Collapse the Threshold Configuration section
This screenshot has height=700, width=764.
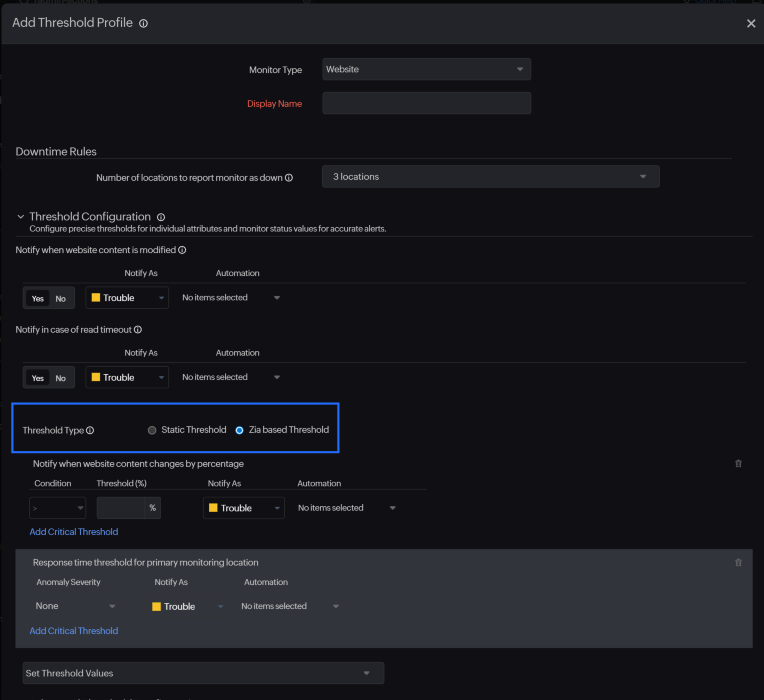tap(21, 217)
